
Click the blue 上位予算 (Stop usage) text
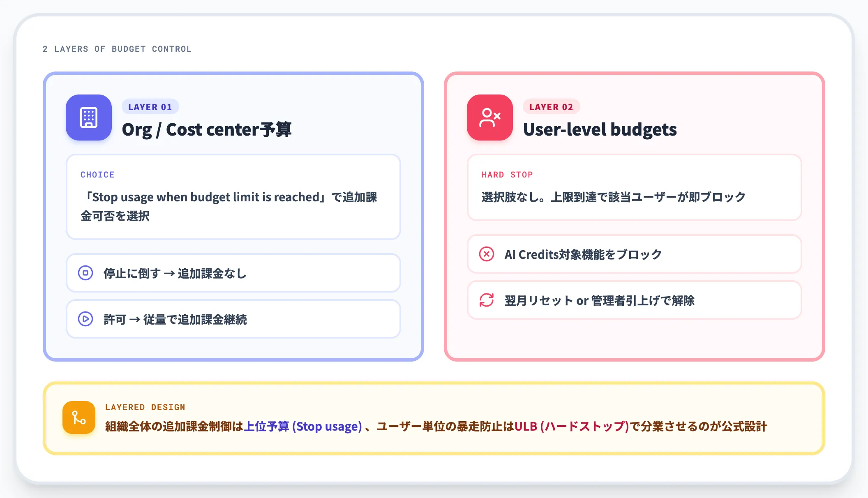click(x=303, y=427)
